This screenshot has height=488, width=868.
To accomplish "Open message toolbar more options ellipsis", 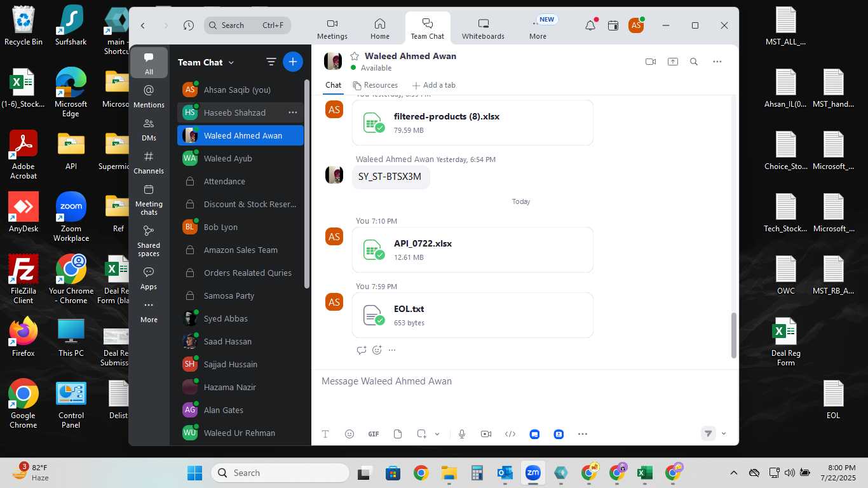I will point(583,434).
